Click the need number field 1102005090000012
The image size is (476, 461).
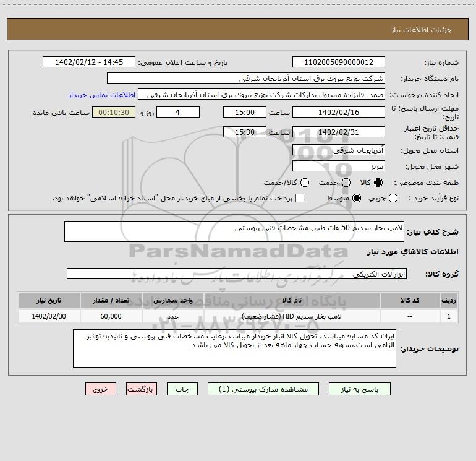coord(339,62)
